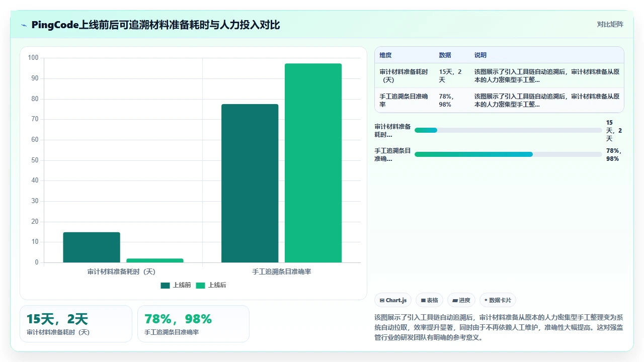Image resolution: width=644 pixels, height=362 pixels.
Task: Click the 上线后 bar for 手工追溯条目准确率
Action: point(313,163)
